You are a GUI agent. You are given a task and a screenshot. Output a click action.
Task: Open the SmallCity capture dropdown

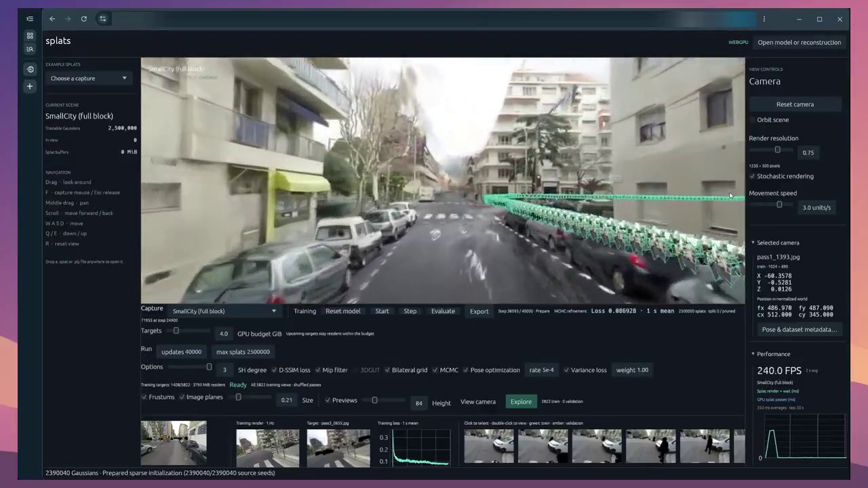pyautogui.click(x=224, y=311)
